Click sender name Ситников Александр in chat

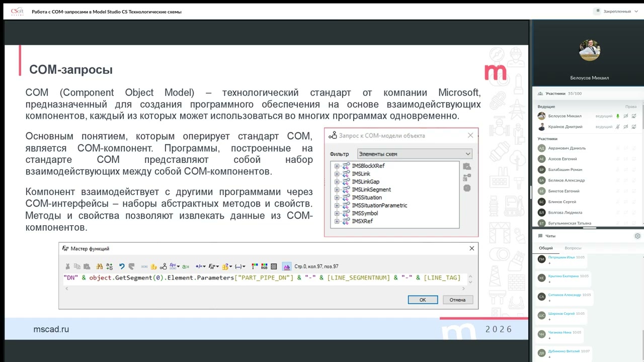[x=565, y=295]
